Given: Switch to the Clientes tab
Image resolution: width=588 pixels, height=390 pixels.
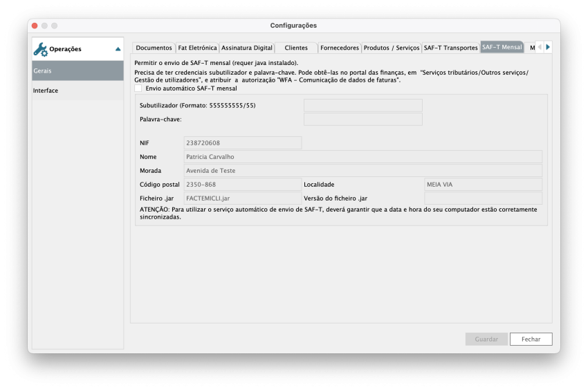Looking at the screenshot, I should pos(296,48).
